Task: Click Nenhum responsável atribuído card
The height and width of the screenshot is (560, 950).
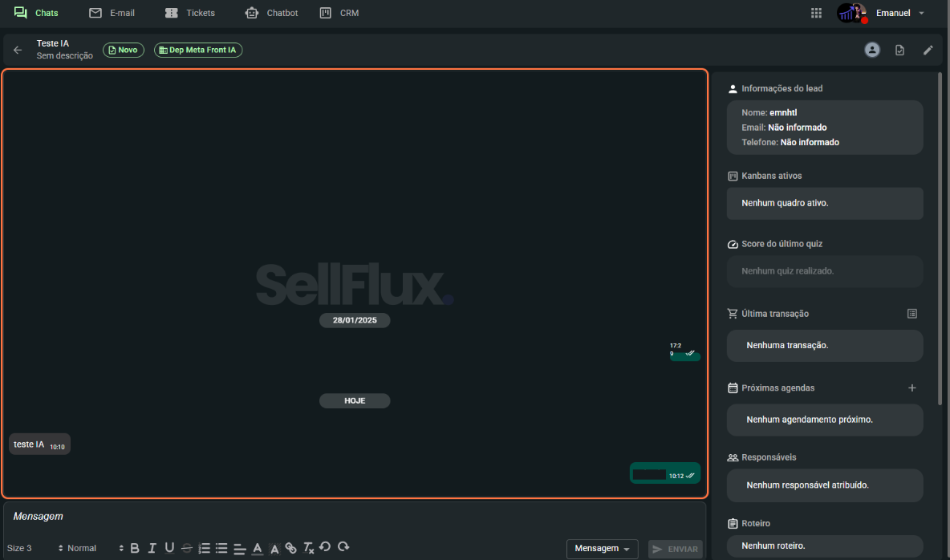Action: point(825,485)
